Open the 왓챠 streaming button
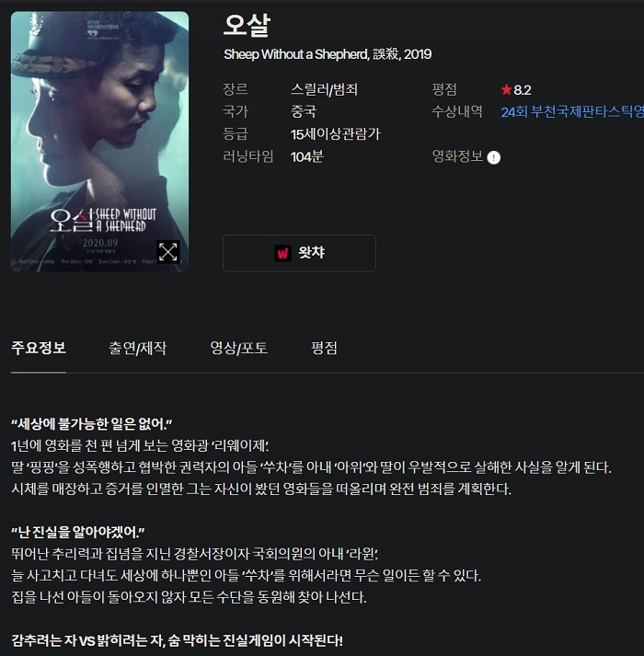The width and height of the screenshot is (644, 656). (299, 253)
